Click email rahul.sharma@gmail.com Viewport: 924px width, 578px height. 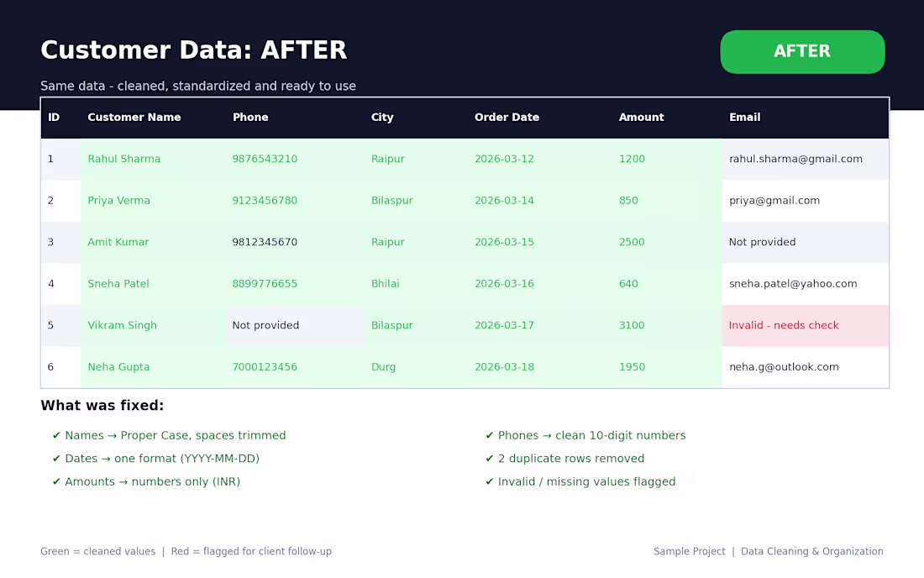[795, 159]
